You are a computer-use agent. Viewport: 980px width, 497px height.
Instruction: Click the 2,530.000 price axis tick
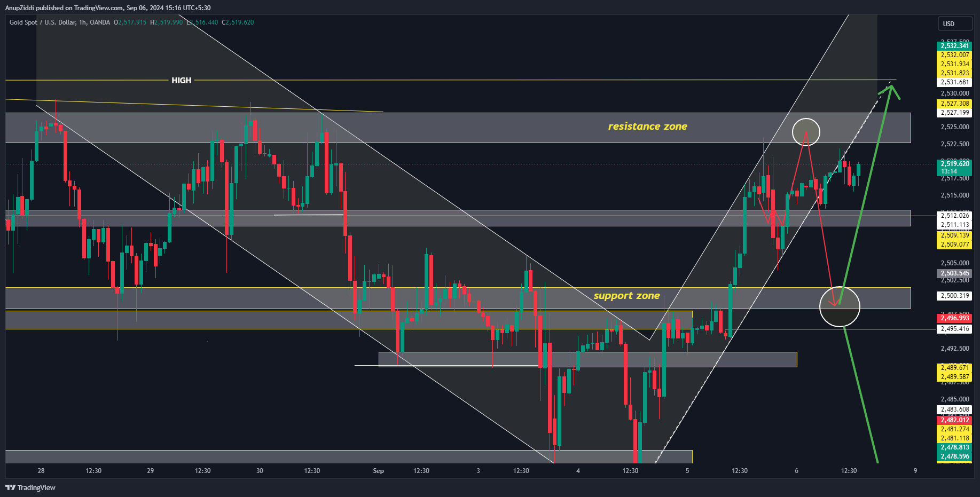[x=954, y=93]
